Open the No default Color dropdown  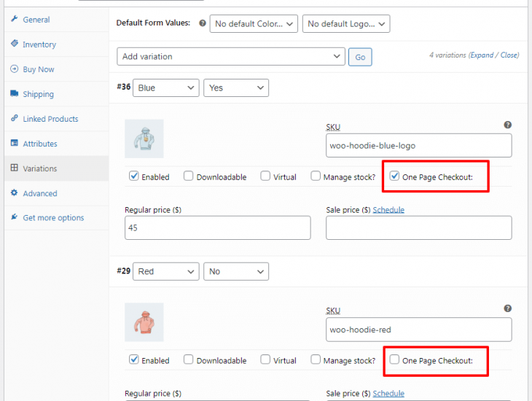click(254, 24)
